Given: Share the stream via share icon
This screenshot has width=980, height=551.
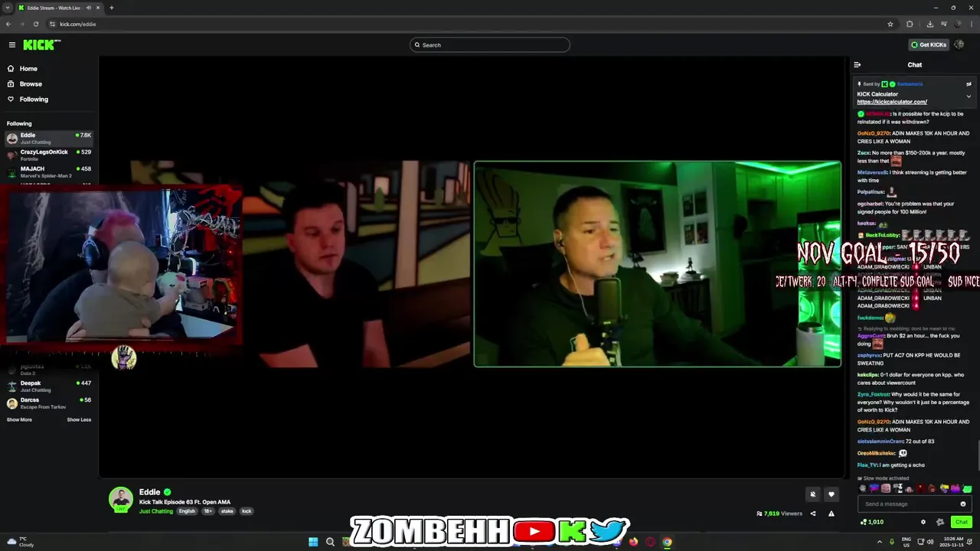Looking at the screenshot, I should pyautogui.click(x=813, y=514).
